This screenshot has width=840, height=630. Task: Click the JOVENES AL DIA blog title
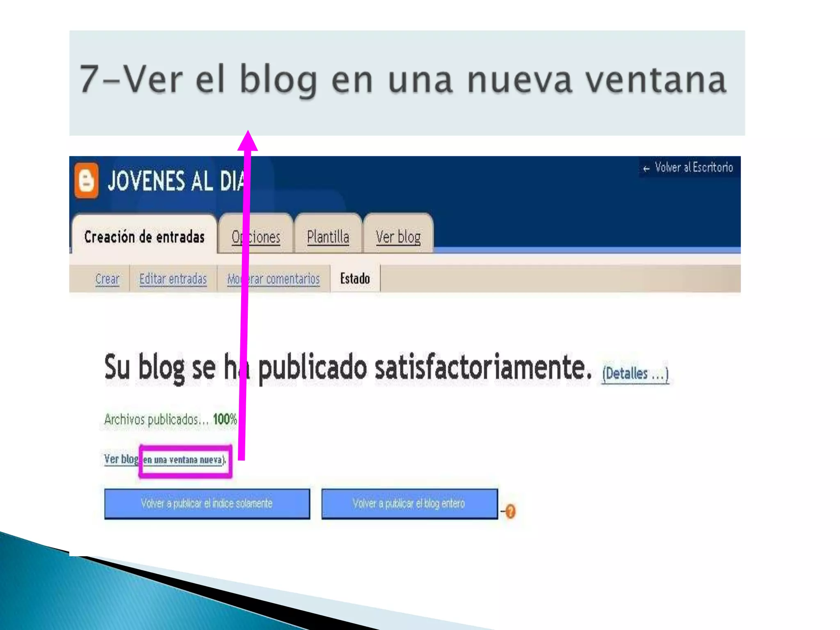[x=176, y=181]
